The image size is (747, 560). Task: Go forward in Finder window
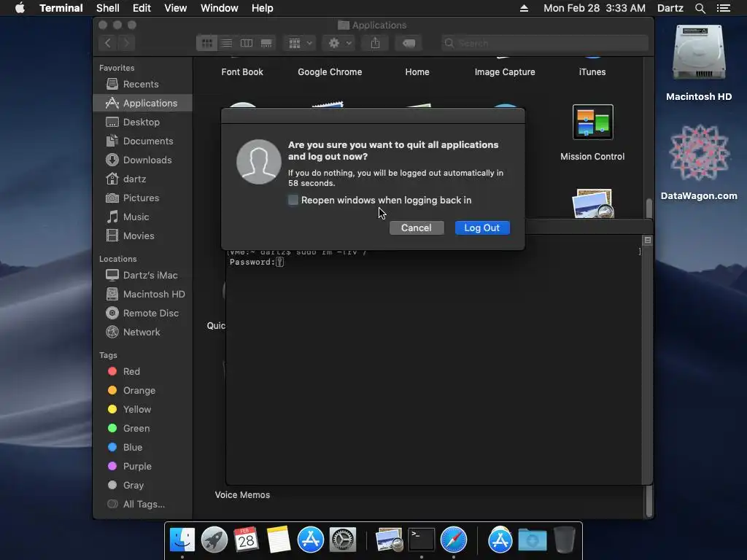coord(126,43)
